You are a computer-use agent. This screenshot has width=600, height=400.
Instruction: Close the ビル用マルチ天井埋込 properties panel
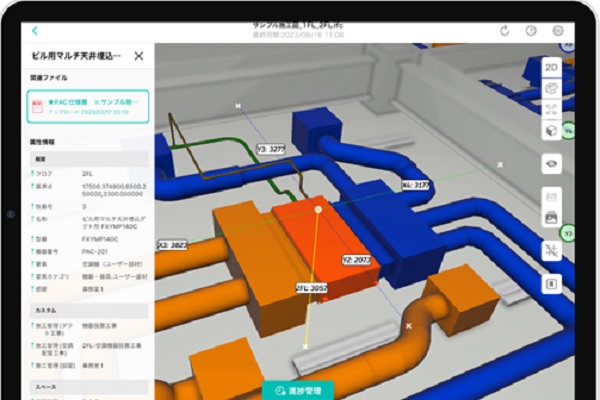click(x=138, y=57)
